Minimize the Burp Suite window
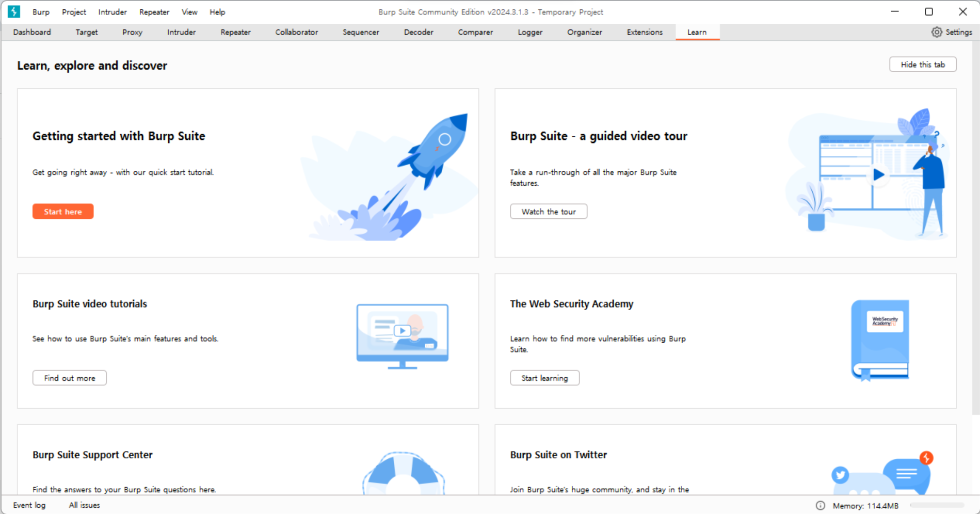Viewport: 980px width, 514px height. [x=895, y=11]
